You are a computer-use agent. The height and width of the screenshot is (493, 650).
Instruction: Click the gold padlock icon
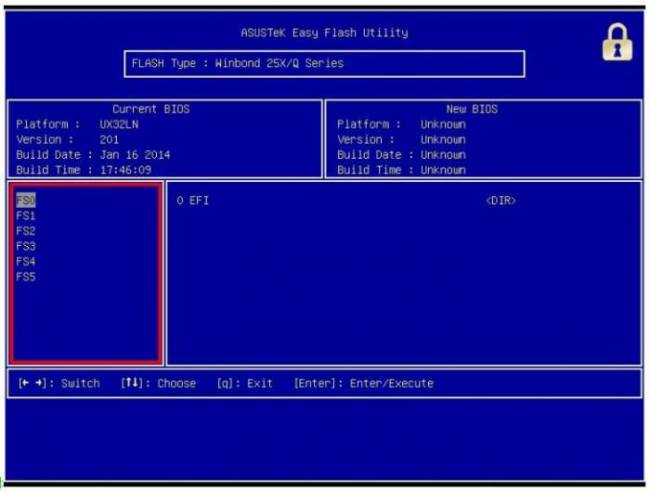(x=617, y=42)
